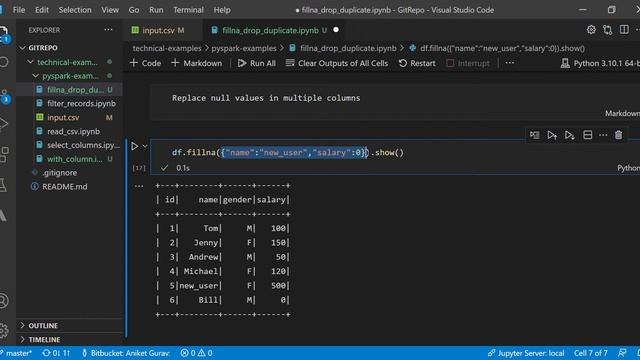Click Clear Outputs of All Cells

337,63
